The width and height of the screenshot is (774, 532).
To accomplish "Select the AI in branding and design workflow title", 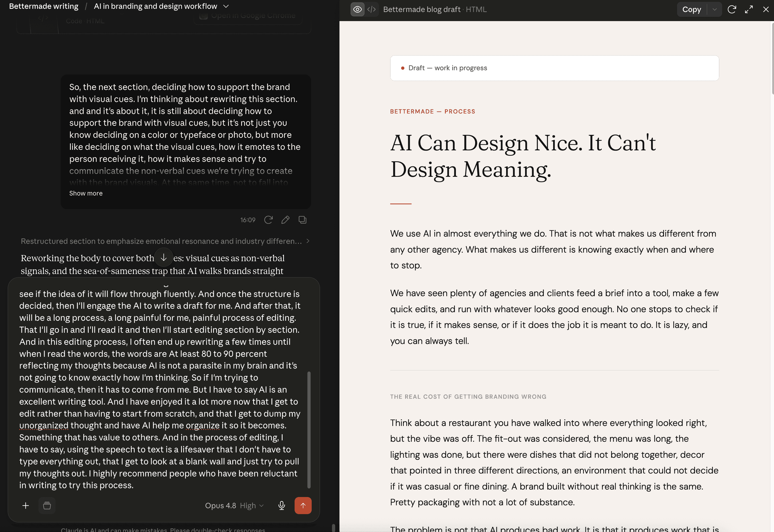I will [155, 6].
